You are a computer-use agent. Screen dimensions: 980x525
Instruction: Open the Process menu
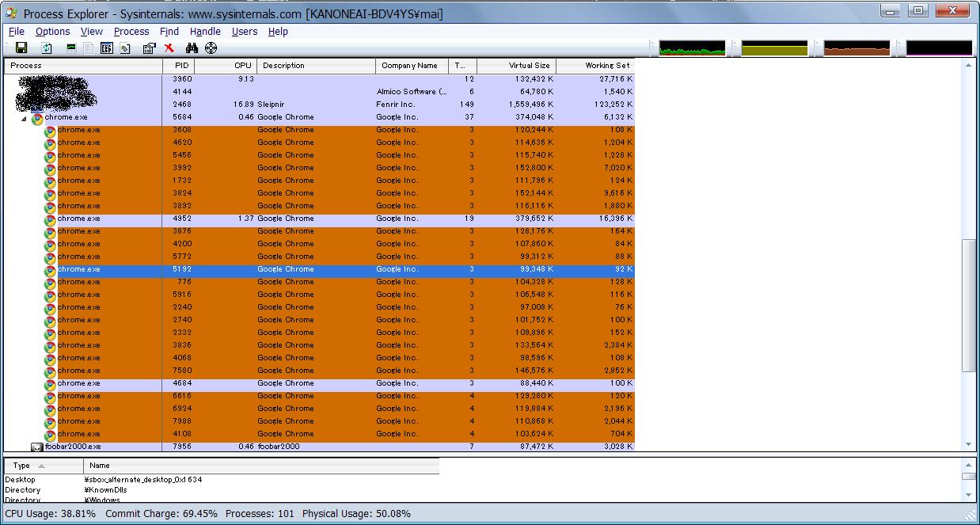coord(131,32)
